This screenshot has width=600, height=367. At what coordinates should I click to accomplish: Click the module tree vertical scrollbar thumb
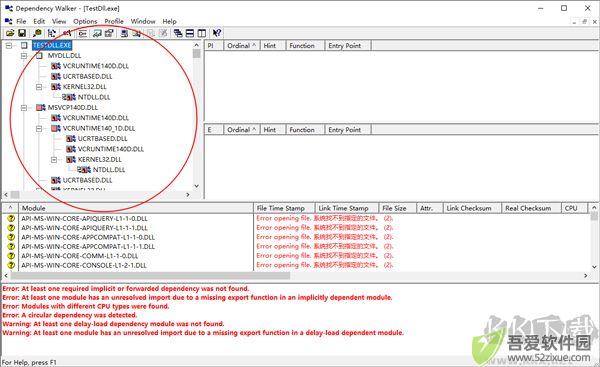pyautogui.click(x=197, y=54)
